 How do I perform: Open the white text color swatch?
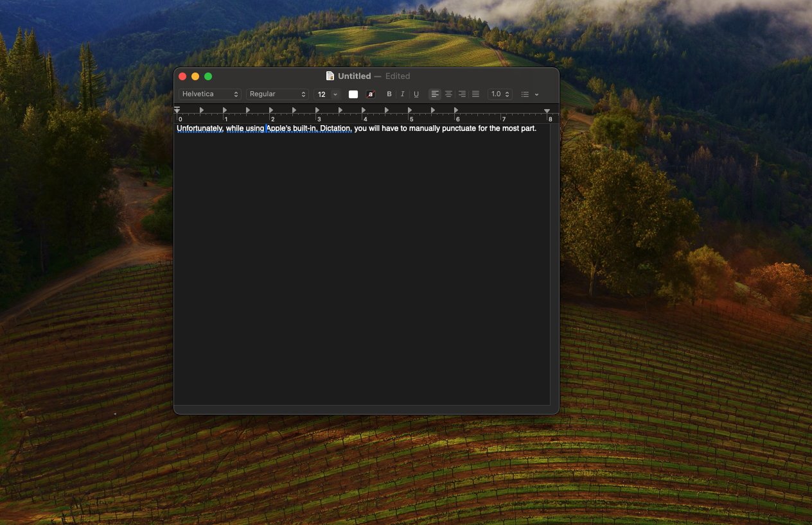[353, 94]
